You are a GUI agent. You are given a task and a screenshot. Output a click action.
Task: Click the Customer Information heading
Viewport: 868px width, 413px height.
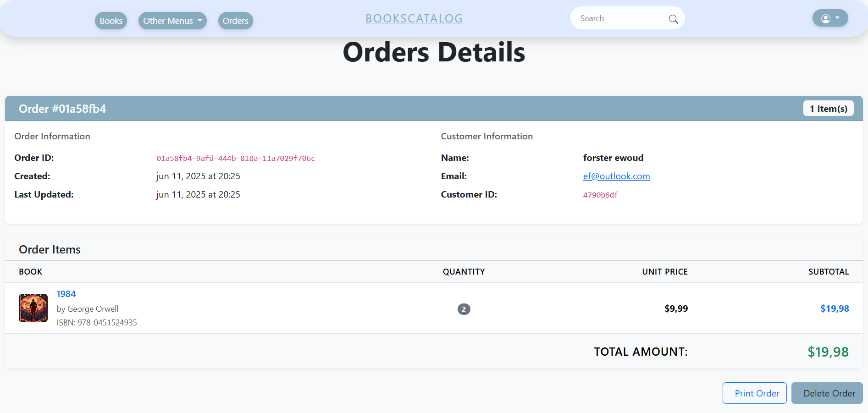tap(487, 136)
